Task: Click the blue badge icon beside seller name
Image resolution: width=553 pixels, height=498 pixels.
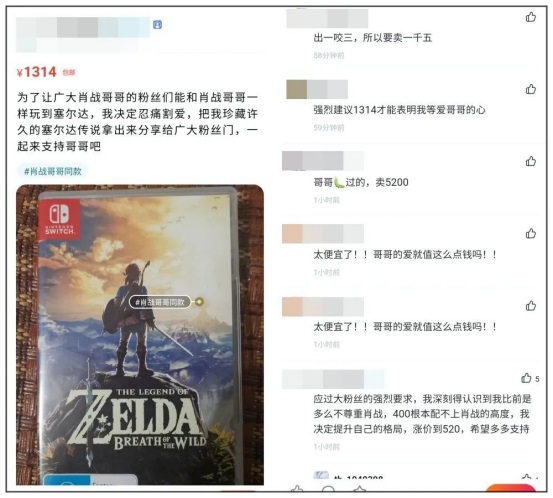Action: pos(157,25)
